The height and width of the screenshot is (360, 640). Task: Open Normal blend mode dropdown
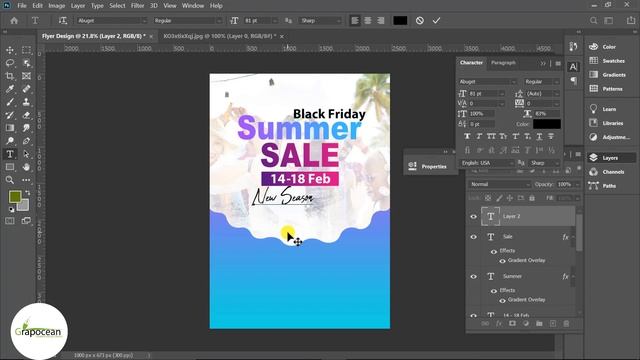(x=499, y=184)
